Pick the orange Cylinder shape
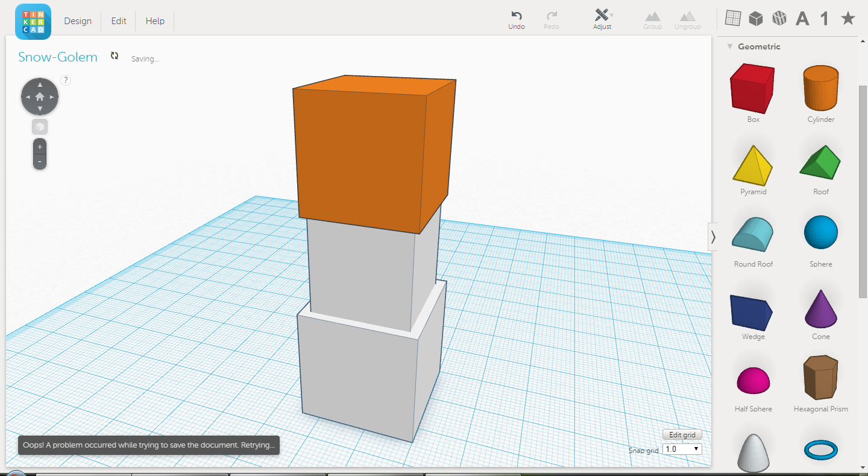This screenshot has width=868, height=476. click(x=821, y=87)
